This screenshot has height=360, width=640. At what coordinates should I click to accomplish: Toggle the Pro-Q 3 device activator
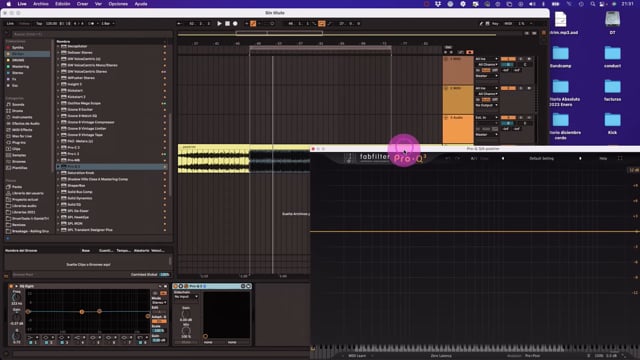176,287
